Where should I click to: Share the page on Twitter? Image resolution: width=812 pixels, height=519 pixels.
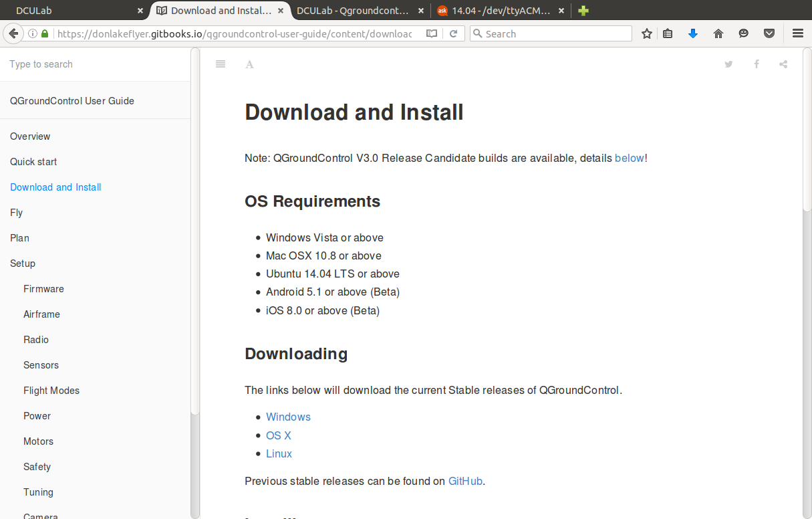click(728, 64)
